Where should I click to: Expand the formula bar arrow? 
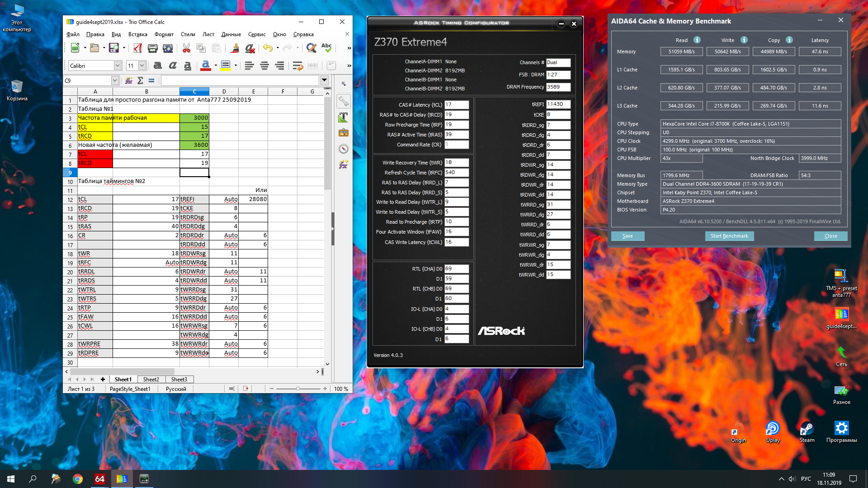point(324,80)
